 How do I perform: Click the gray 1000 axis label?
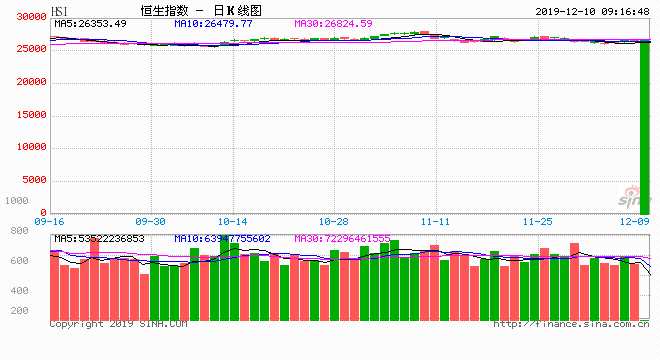point(16,200)
